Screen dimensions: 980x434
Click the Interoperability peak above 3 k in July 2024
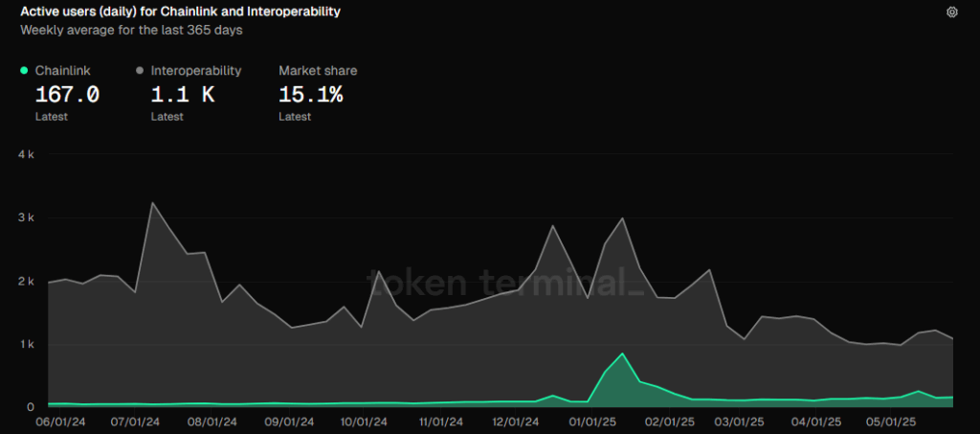pos(152,202)
